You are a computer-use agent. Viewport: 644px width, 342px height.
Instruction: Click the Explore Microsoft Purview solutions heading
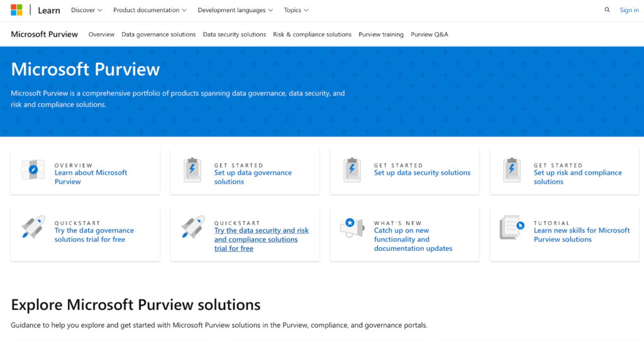(x=136, y=305)
